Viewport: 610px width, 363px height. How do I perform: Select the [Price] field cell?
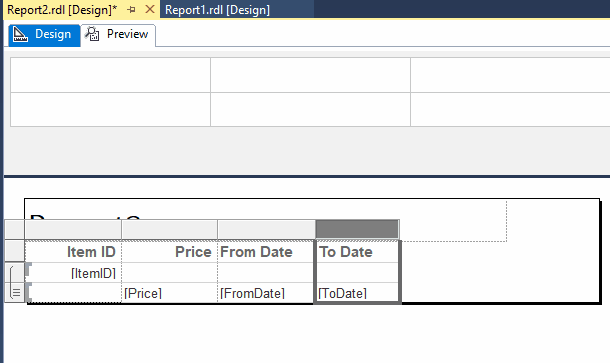click(170, 293)
